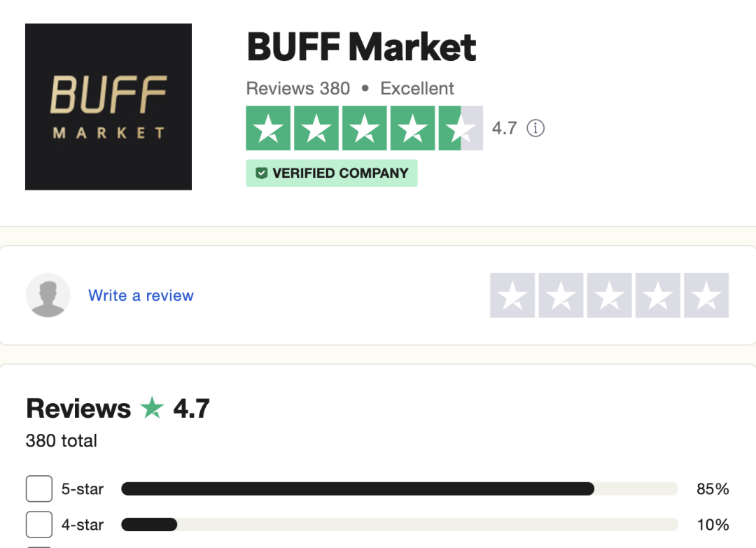
Task: Click the green Trustpilot star rating graphic
Action: point(364,128)
